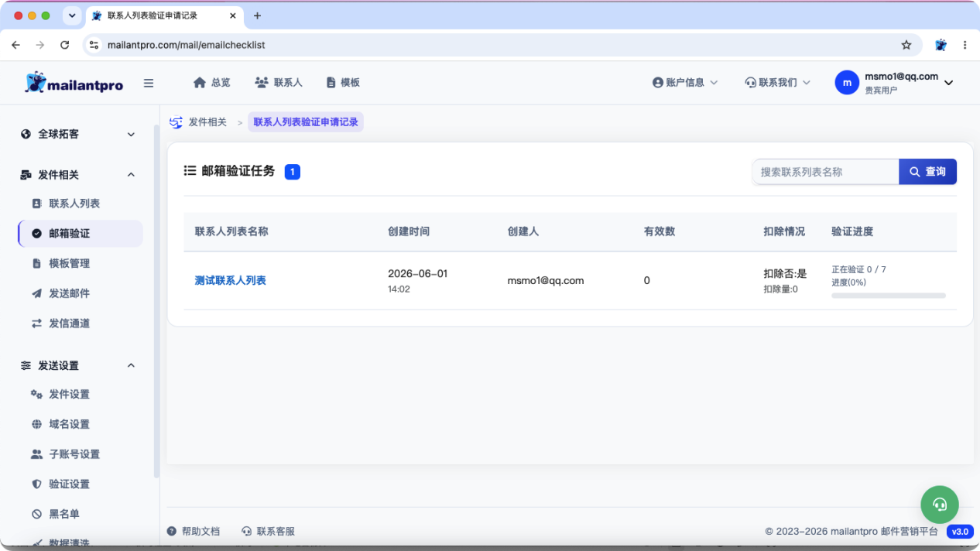Expand the 联系我们 dropdown
This screenshot has height=551, width=980.
coord(778,82)
